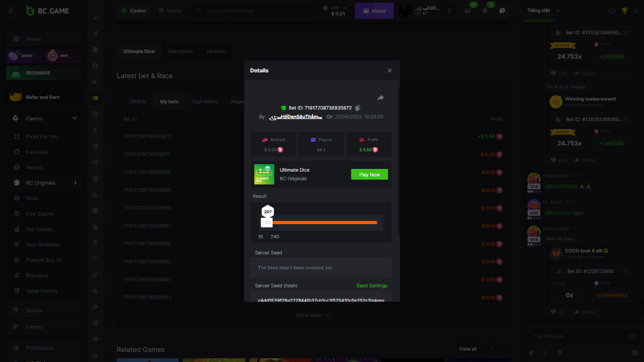Switch to the High rollers tab
The width and height of the screenshot is (644, 362).
[x=204, y=101]
